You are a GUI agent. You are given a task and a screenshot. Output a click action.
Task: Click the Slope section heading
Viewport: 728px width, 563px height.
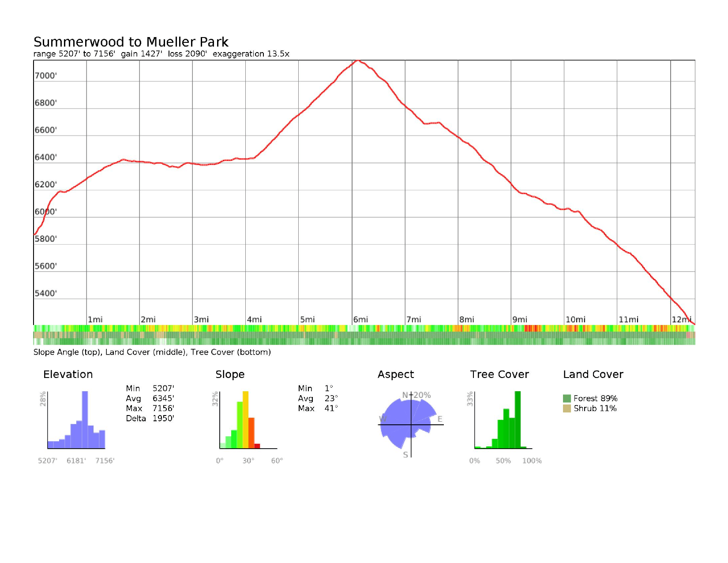(x=230, y=374)
